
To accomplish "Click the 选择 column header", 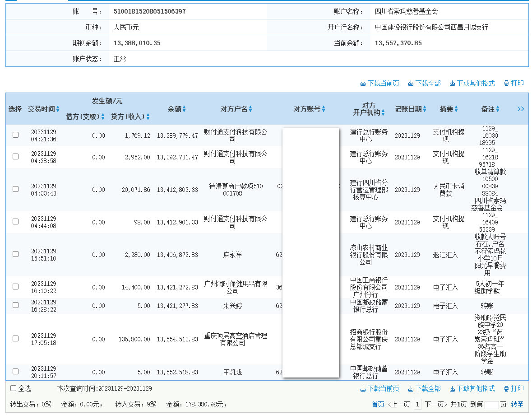I will (x=15, y=109).
